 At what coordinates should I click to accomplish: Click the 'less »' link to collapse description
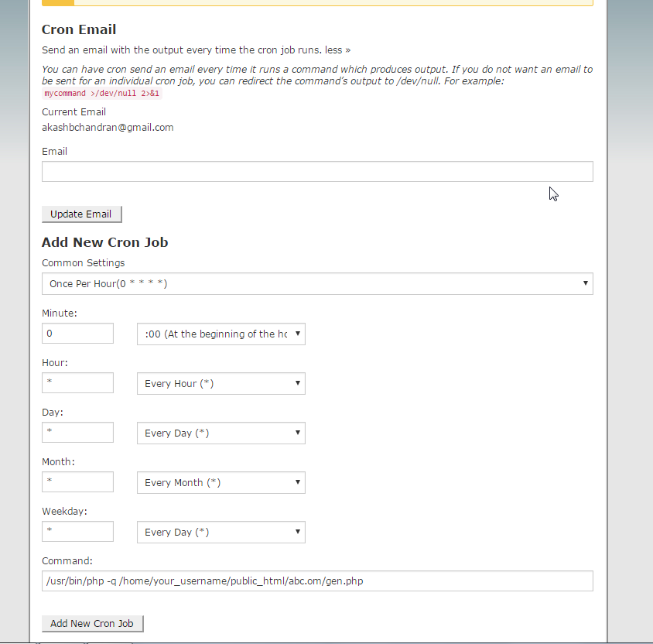(338, 50)
